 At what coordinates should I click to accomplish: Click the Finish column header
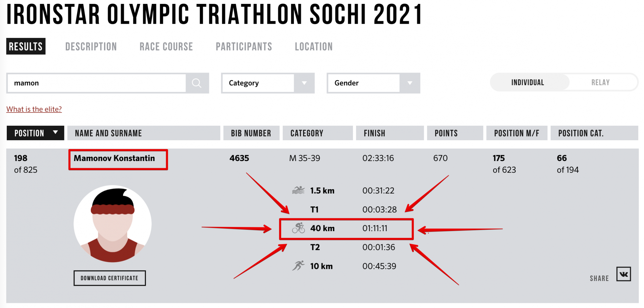[374, 133]
